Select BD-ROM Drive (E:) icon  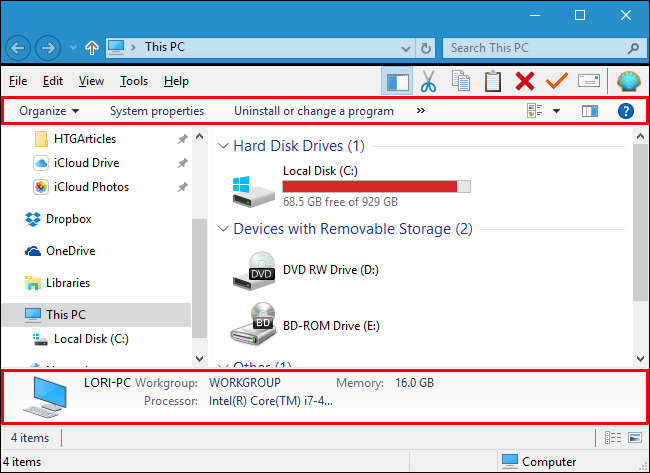253,324
